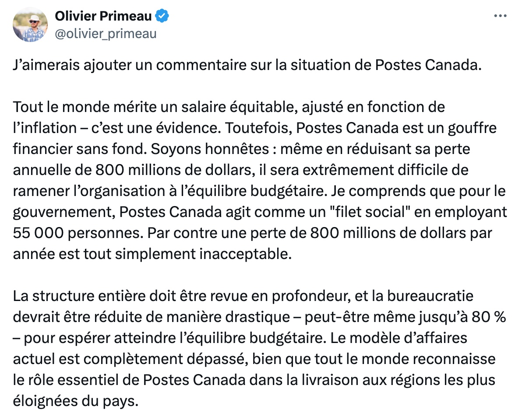Click the figure '55 000 personnes'

click(77, 234)
